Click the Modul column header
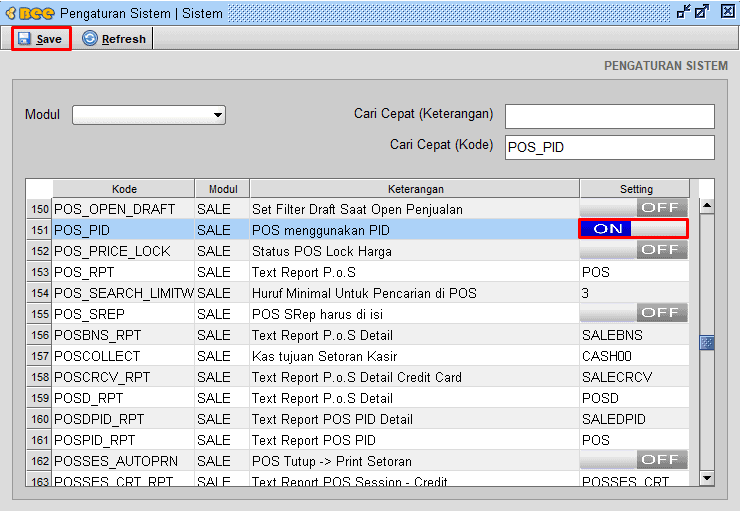740x511 pixels. [222, 189]
